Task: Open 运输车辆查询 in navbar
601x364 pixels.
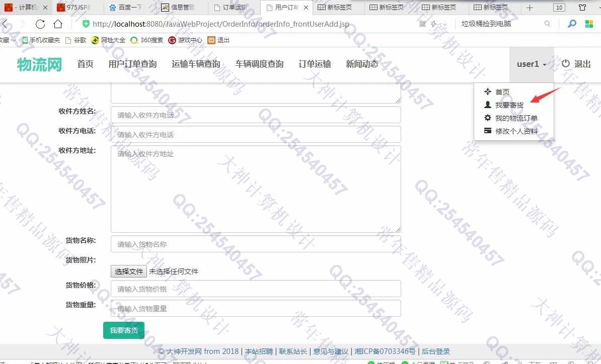Action: 196,64
